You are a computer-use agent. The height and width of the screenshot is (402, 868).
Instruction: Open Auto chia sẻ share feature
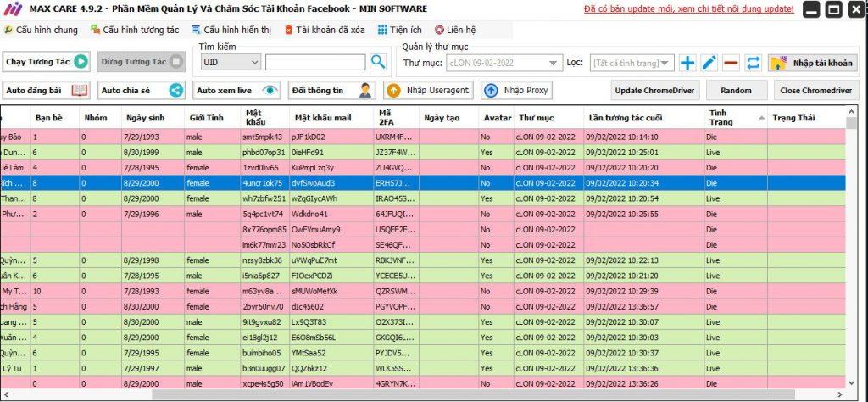tap(142, 90)
